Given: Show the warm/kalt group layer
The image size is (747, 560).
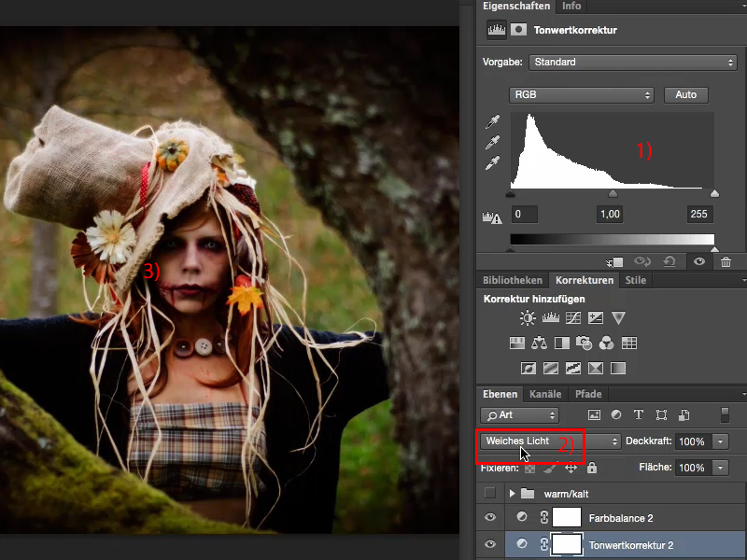Looking at the screenshot, I should (489, 493).
